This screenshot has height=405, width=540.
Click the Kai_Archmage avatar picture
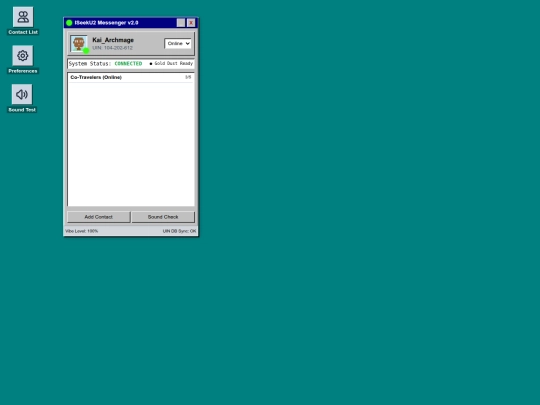pyautogui.click(x=79, y=43)
